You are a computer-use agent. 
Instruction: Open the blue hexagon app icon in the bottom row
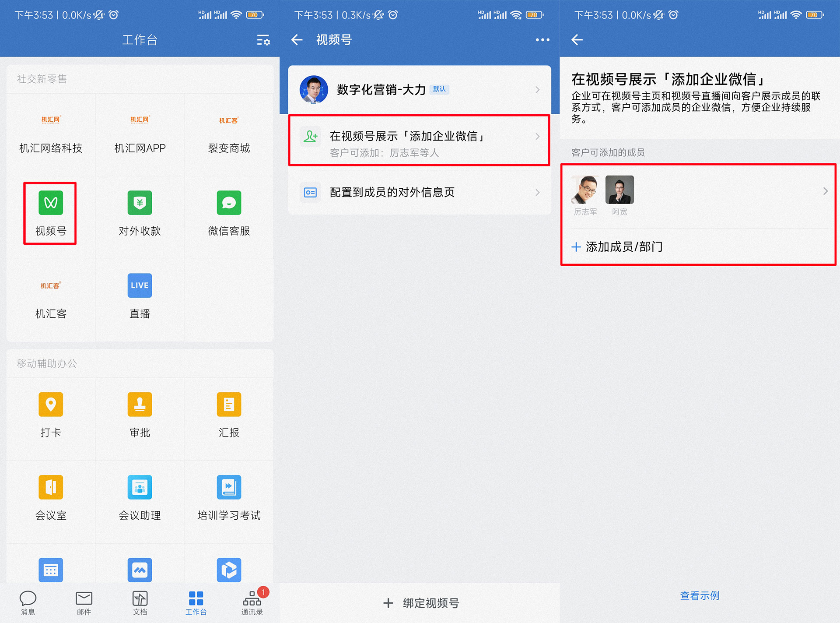tap(229, 570)
